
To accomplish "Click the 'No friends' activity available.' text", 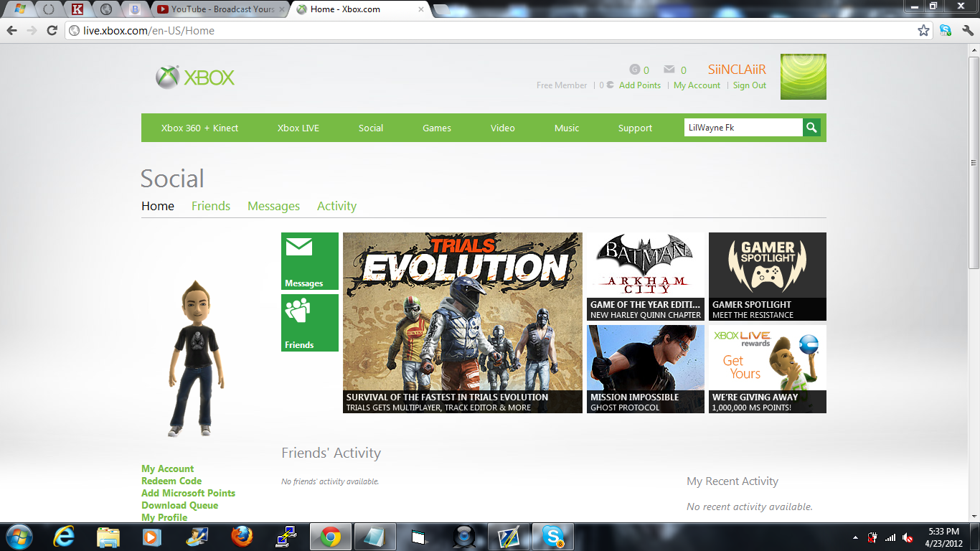I will (330, 481).
